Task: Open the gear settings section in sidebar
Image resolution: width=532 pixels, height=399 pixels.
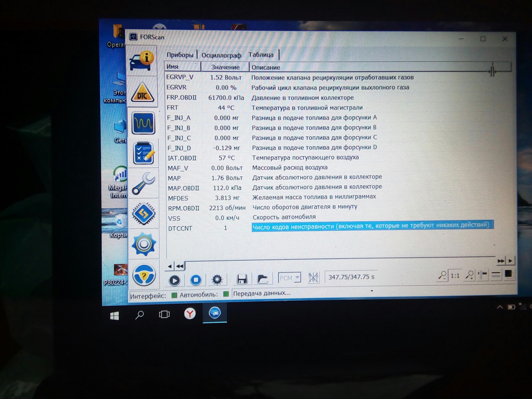Action: [144, 244]
